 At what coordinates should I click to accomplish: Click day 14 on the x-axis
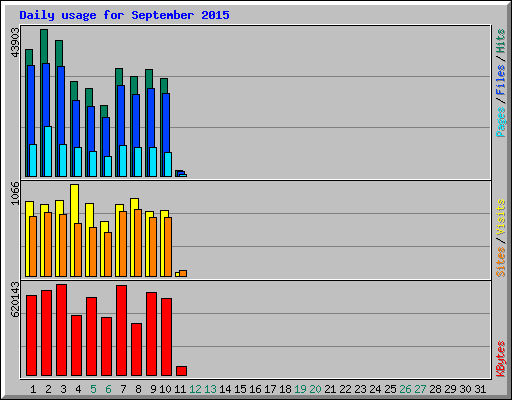[225, 389]
